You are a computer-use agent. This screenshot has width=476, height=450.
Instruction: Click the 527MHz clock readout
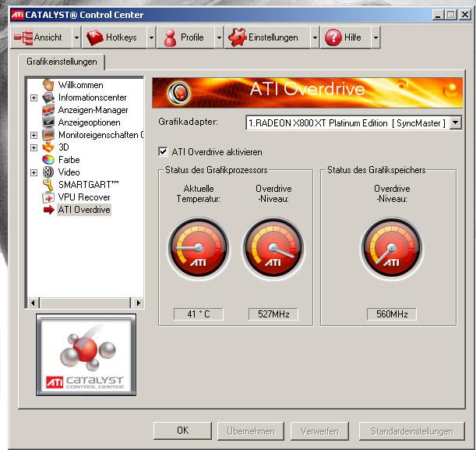coord(273,314)
